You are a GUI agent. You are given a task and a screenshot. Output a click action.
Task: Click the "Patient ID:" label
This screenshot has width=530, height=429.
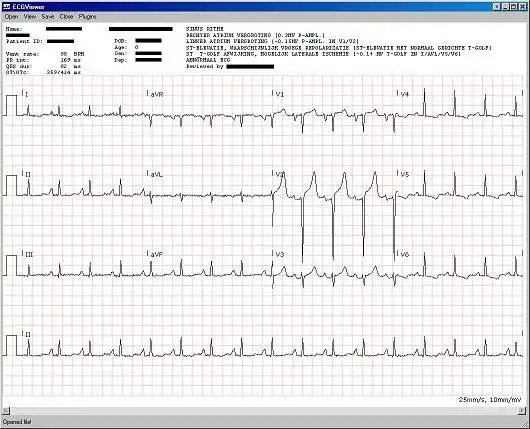click(x=24, y=41)
